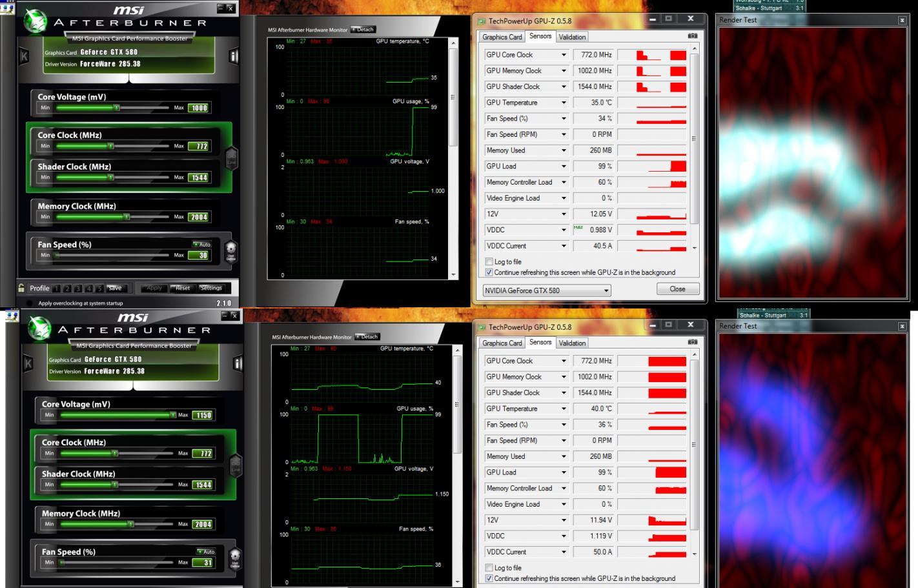Take screenshot with camera icon in upper GPU-Z
The width and height of the screenshot is (918, 588).
[x=692, y=36]
